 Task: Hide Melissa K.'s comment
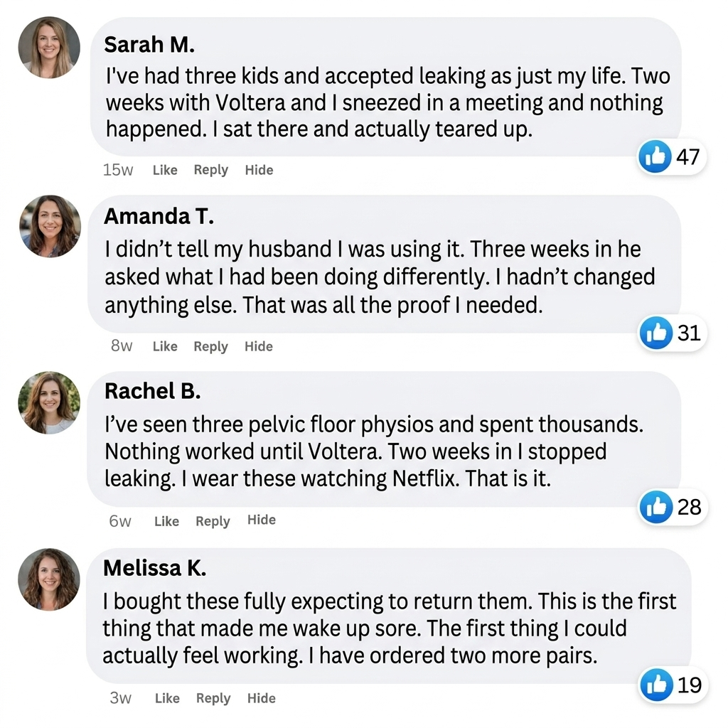click(x=262, y=698)
